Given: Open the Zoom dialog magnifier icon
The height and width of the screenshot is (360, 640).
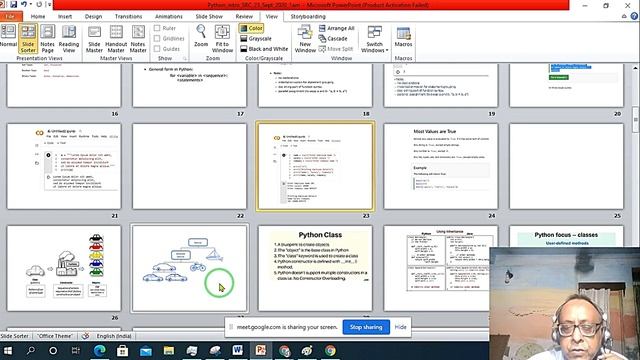Looking at the screenshot, I should coord(201,36).
